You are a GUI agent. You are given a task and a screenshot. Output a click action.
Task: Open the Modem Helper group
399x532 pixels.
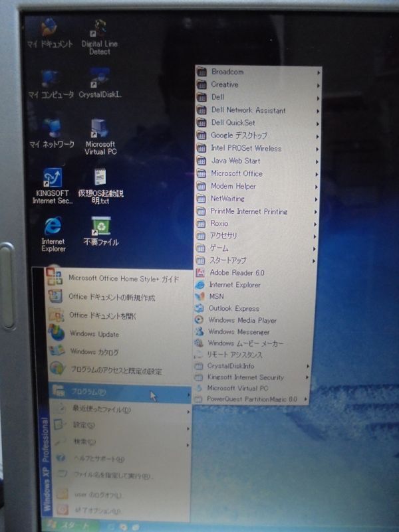(257, 186)
